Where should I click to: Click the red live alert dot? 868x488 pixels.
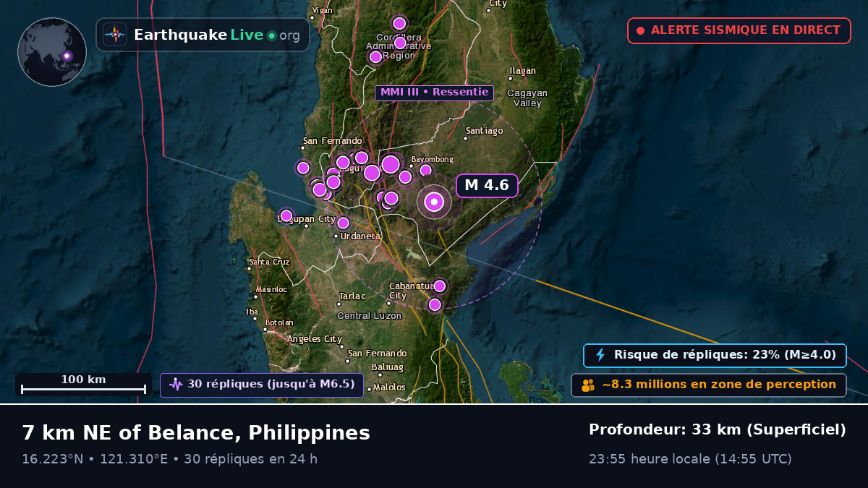[640, 31]
